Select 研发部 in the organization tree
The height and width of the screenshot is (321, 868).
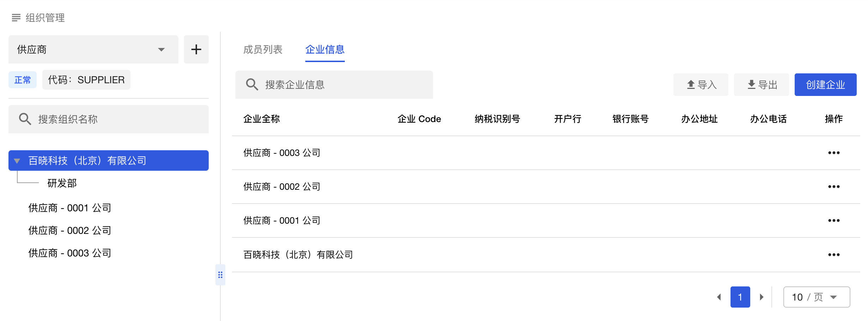click(x=62, y=183)
